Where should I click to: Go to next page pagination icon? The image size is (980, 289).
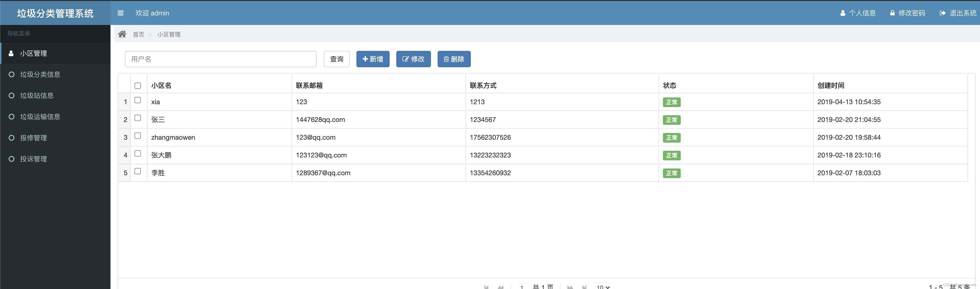pyautogui.click(x=570, y=287)
